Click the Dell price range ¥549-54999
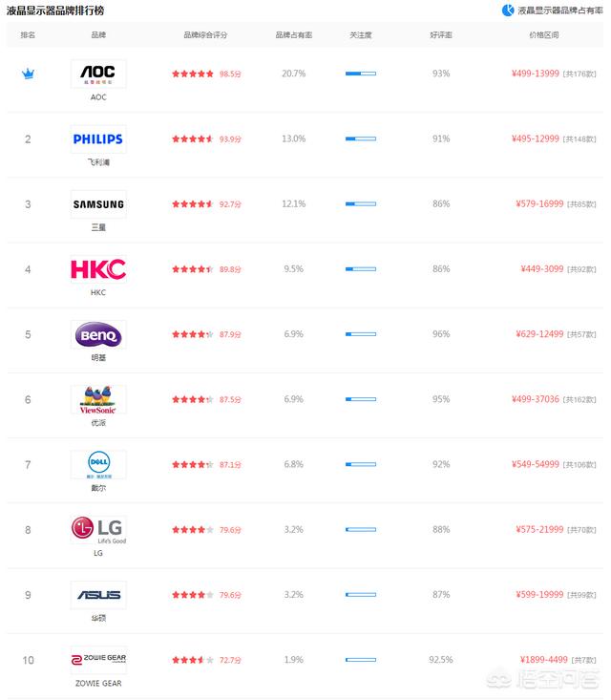Viewport: 611px width, 700px height. tap(536, 464)
